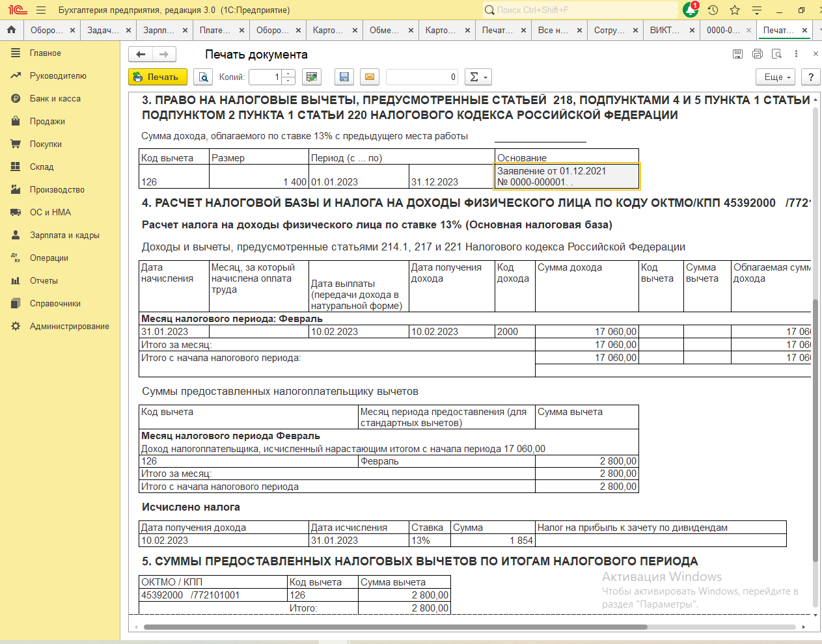Image resolution: width=822 pixels, height=644 pixels.
Task: Click the global search field
Action: pos(580,10)
